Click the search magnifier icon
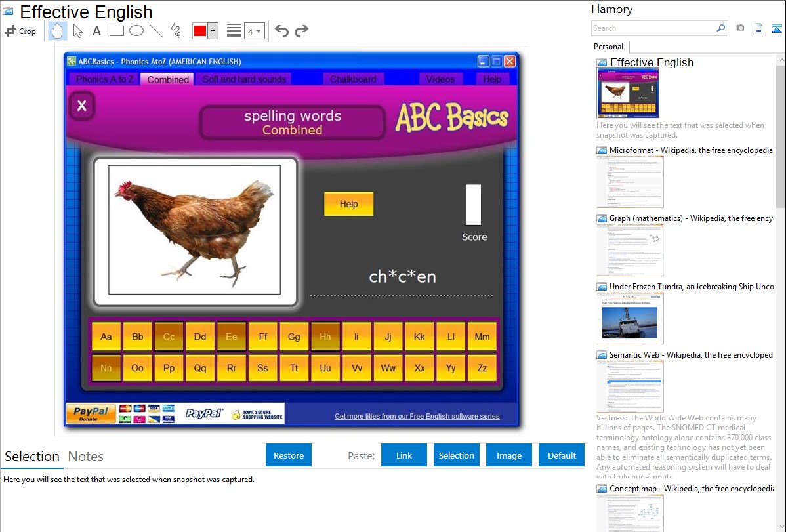The height and width of the screenshot is (532, 786). tap(721, 28)
